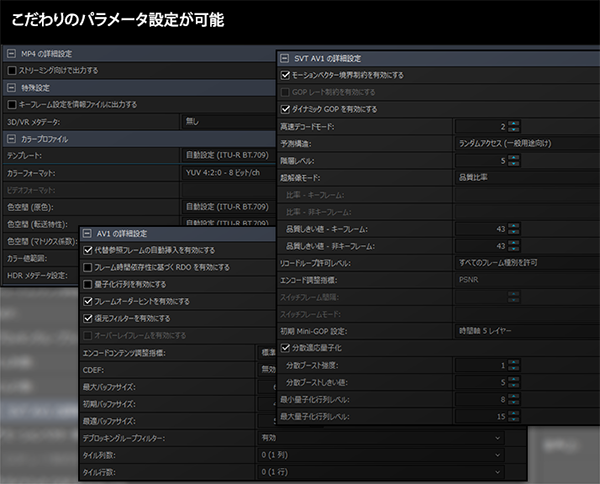This screenshot has height=484, width=600.
Task: Adjust 品質しきい値 - キーフレーム stepper
Action: [514, 229]
